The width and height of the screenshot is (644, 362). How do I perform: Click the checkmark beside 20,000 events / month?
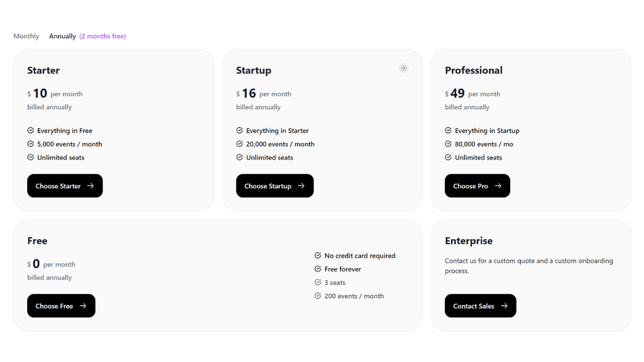(239, 144)
